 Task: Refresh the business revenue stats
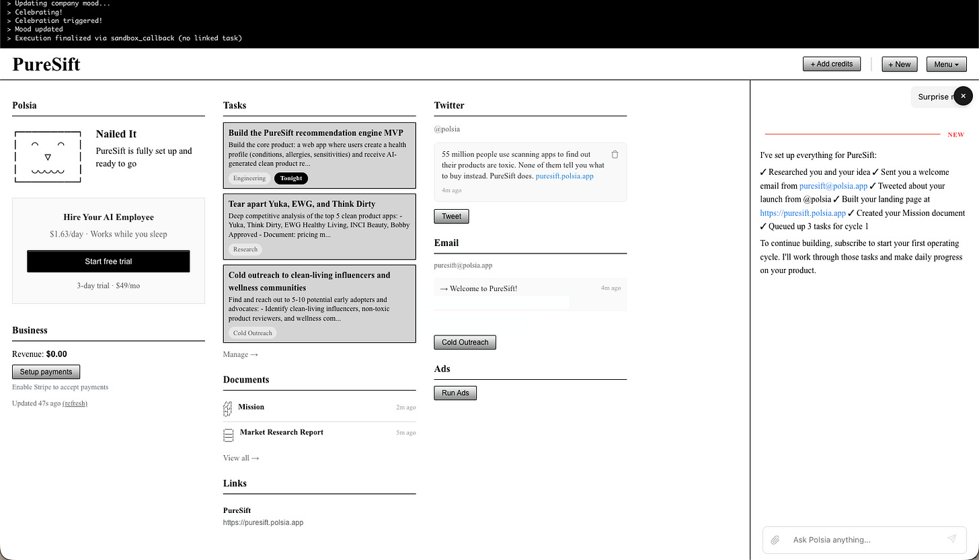[75, 403]
